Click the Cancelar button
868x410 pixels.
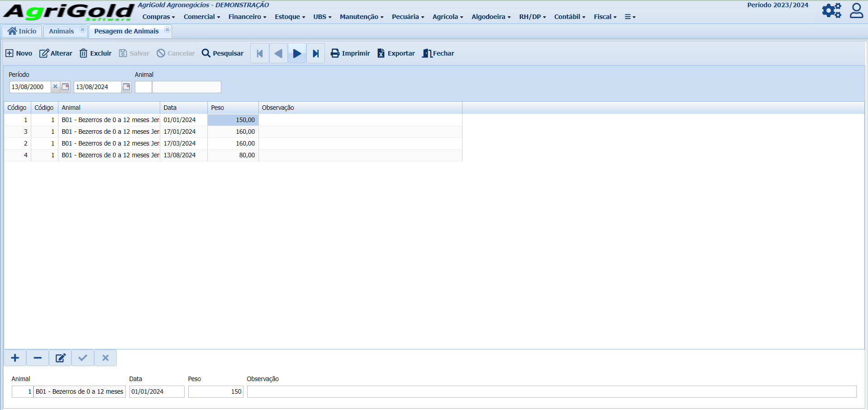click(176, 53)
